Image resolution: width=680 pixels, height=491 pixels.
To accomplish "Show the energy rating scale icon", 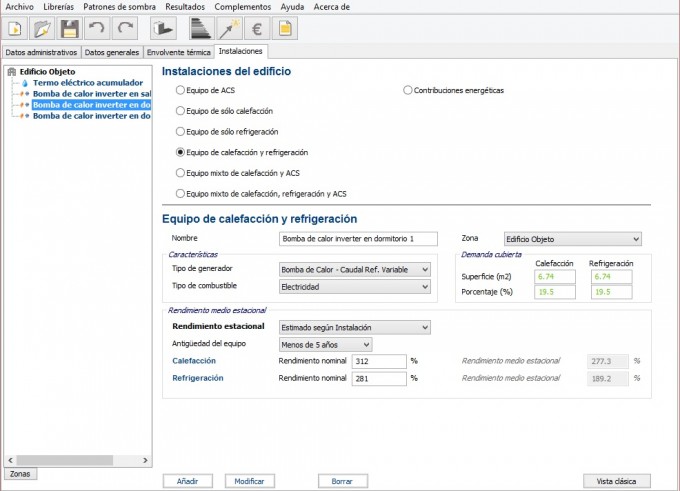I will coord(201,29).
